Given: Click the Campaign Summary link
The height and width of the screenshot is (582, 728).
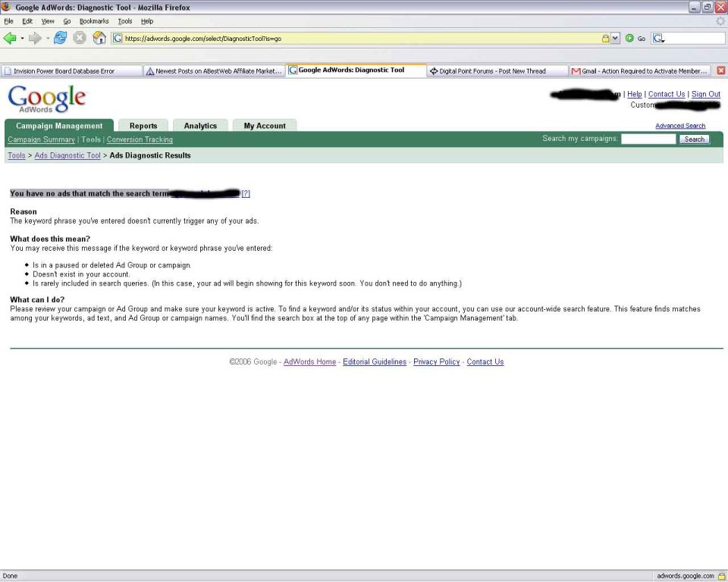Looking at the screenshot, I should coord(41,139).
